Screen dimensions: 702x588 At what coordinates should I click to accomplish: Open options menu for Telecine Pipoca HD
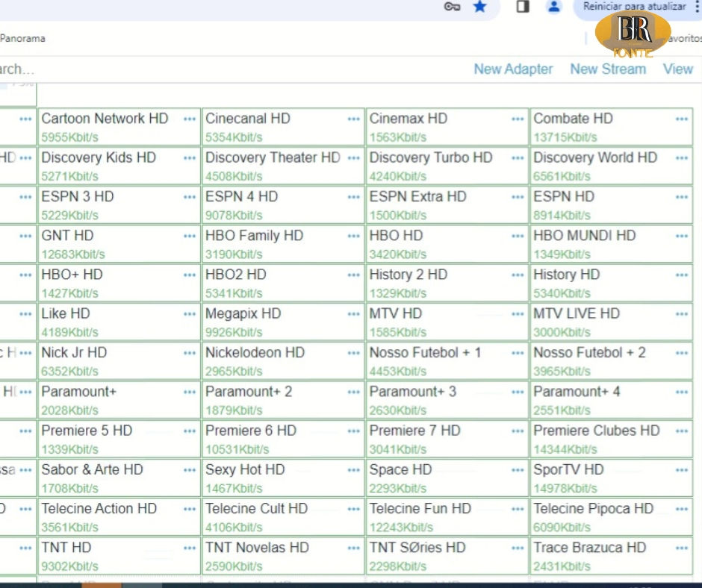coord(682,509)
